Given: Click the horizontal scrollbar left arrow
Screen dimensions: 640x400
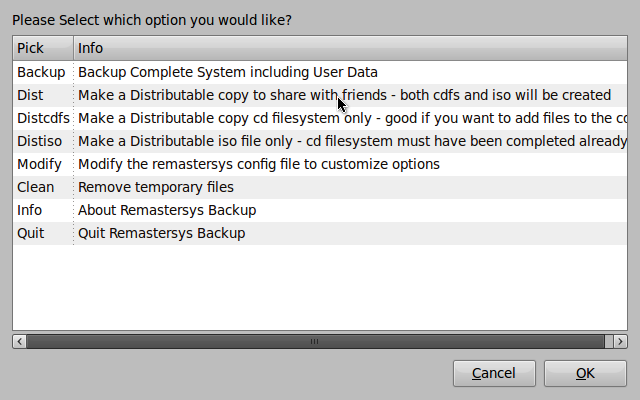Looking at the screenshot, I should click(x=19, y=341).
